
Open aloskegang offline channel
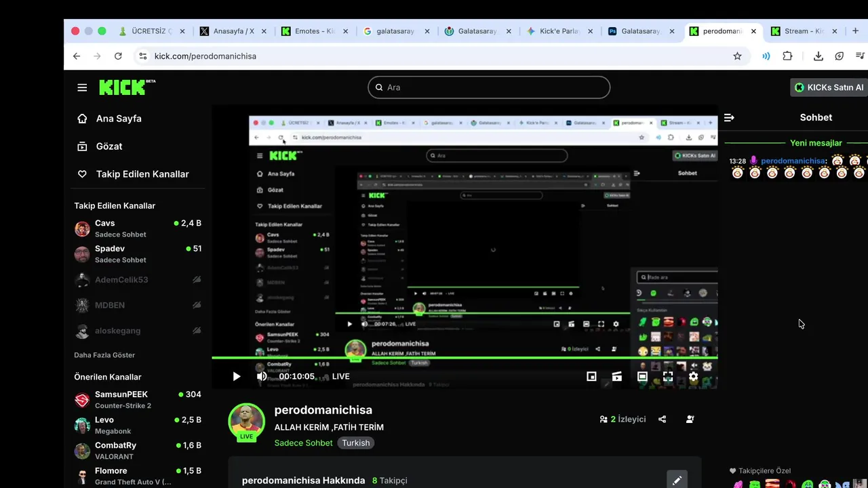tap(138, 331)
